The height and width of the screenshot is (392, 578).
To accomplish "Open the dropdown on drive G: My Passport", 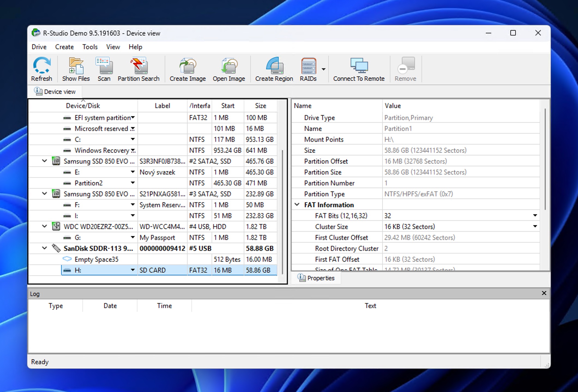I will [133, 237].
